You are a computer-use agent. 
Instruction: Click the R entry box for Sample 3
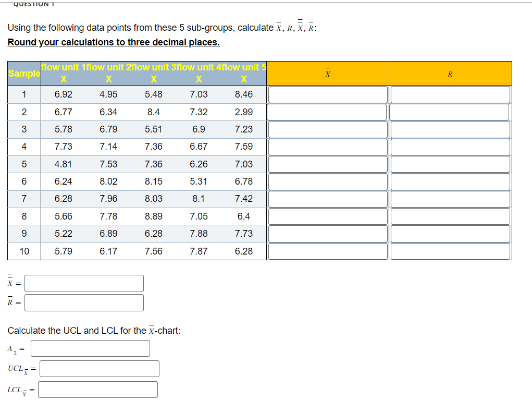coord(450,129)
